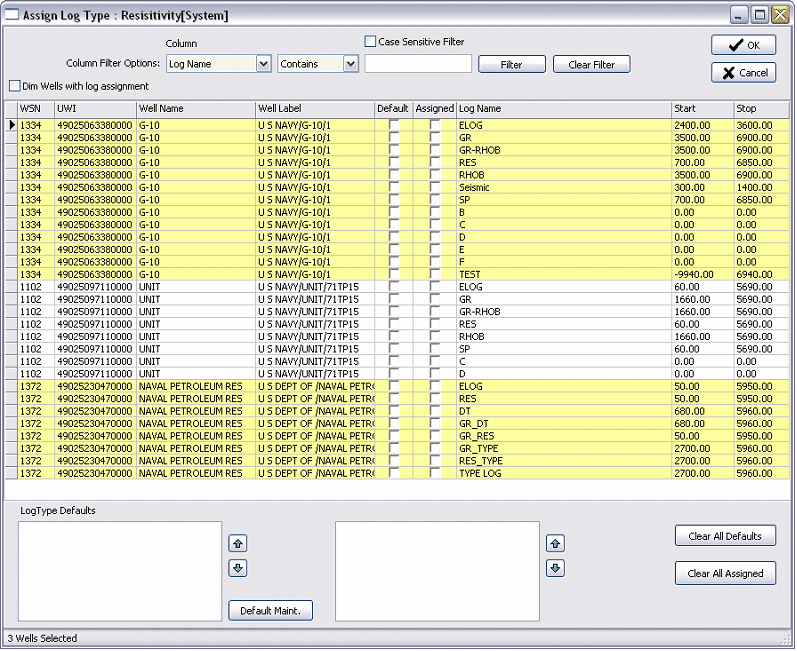Check Assigned box for G-10 Seismic row

coord(435,187)
